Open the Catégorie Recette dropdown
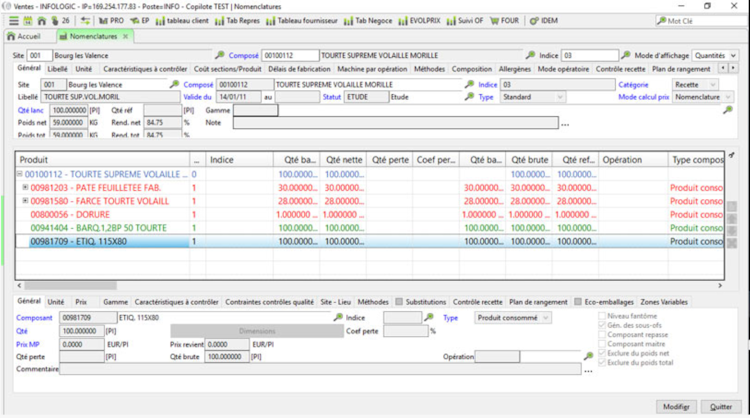750x418 pixels. [x=695, y=85]
